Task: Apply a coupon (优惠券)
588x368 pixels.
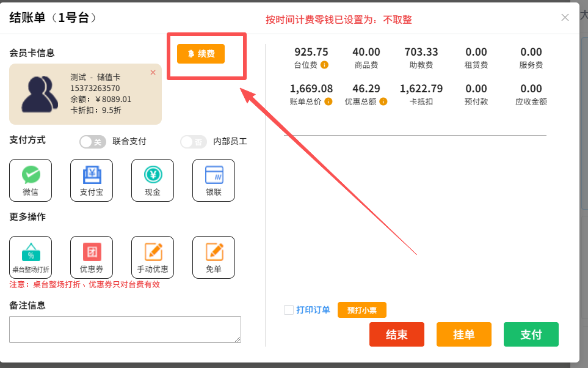Action: tap(91, 257)
